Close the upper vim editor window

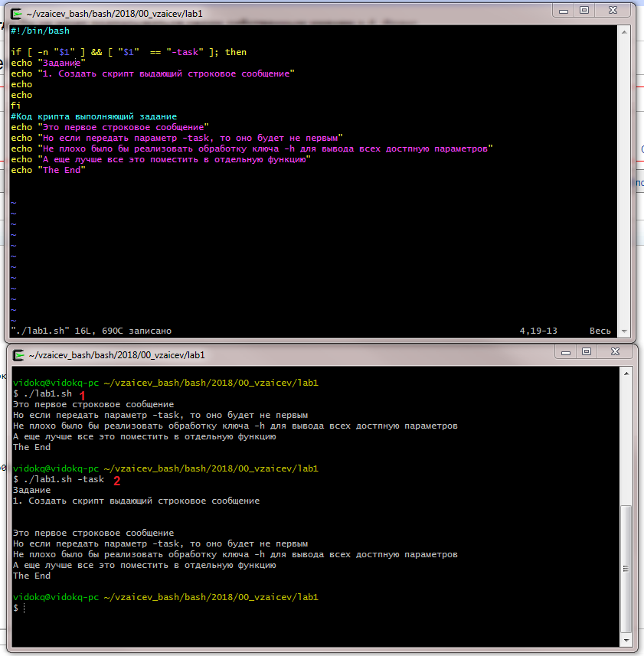point(613,11)
